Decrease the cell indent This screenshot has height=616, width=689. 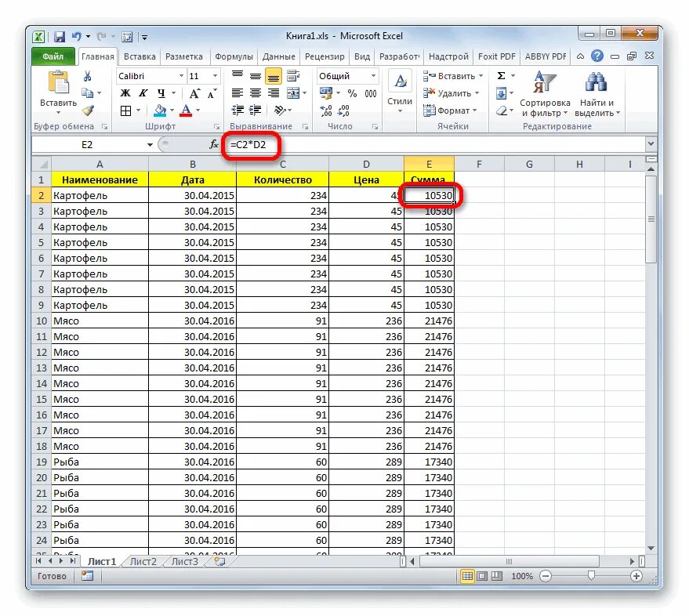[x=238, y=111]
